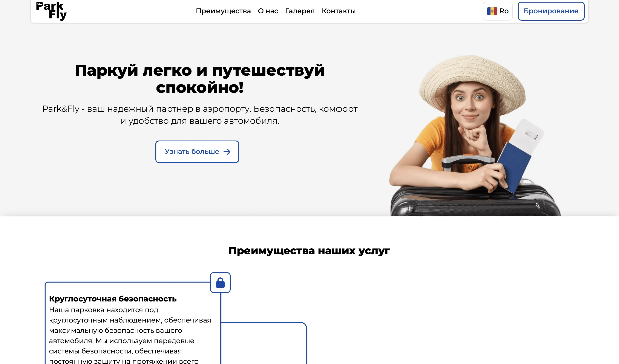
Task: Navigate to Преимущества section
Action: coord(223,11)
